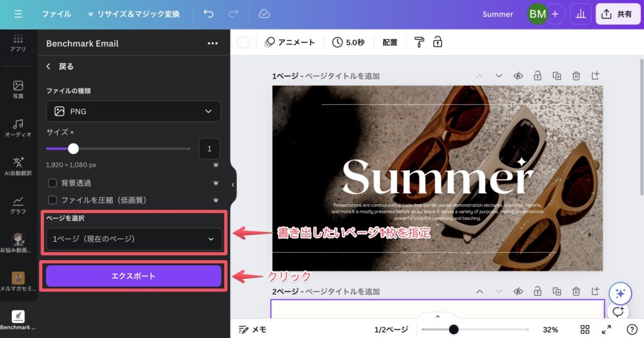Open the Canva assistant sparkle button

[x=619, y=293]
